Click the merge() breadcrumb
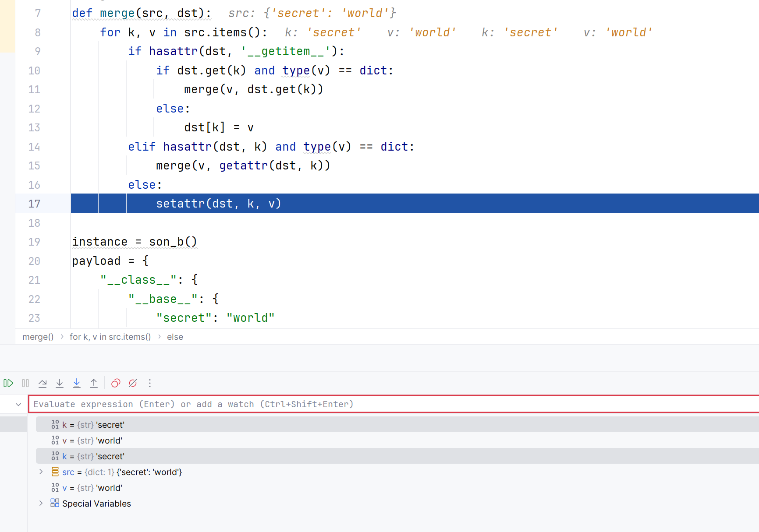759x532 pixels. 38,337
